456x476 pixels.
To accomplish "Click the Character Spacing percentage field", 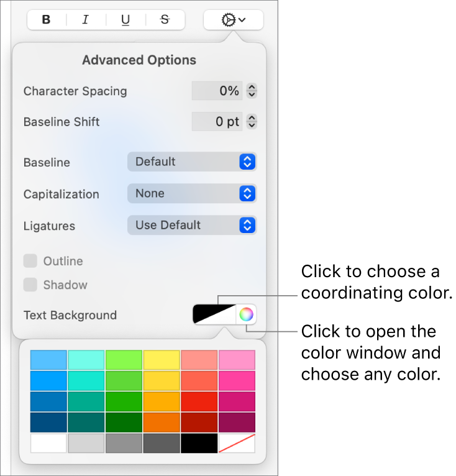I will [217, 91].
